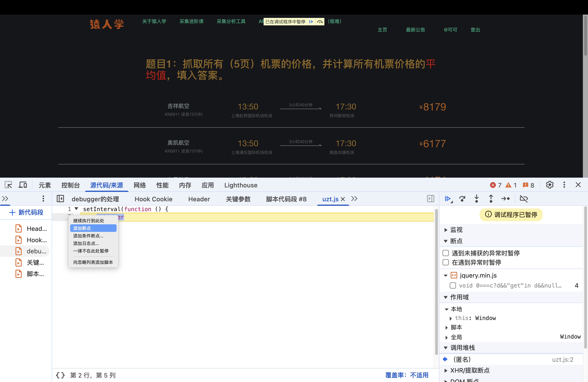Toggle device toolbar icon
Image resolution: width=588 pixels, height=382 pixels.
point(23,185)
